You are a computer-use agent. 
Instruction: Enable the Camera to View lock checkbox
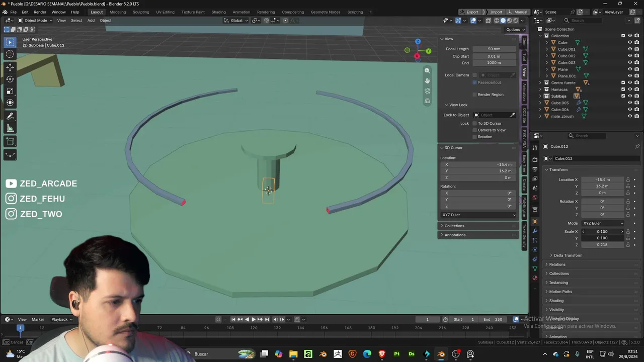click(474, 130)
